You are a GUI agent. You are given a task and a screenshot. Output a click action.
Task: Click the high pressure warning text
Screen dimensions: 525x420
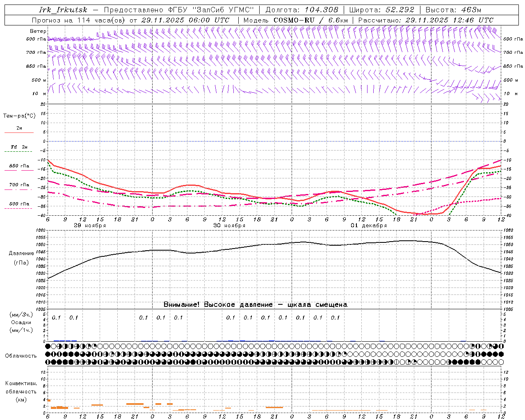click(x=255, y=304)
